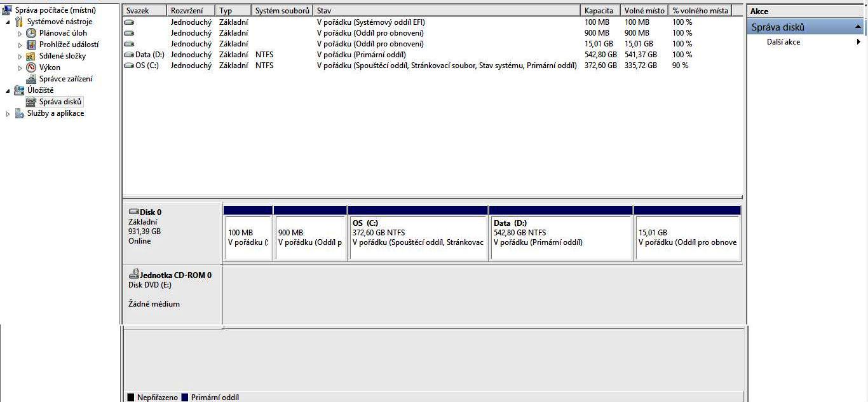Screen dimensions: 868x402
Task: Select the 900 MB recovery partition block
Action: pyautogui.click(x=310, y=233)
